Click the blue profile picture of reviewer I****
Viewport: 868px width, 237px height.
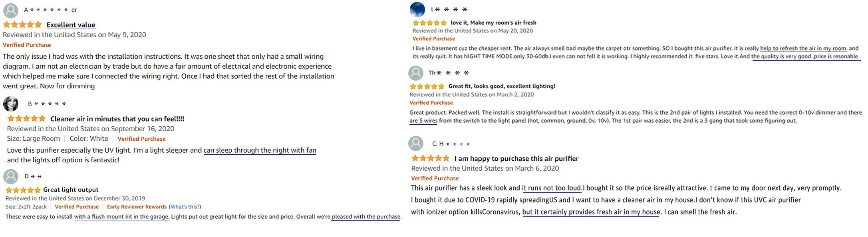pyautogui.click(x=417, y=9)
